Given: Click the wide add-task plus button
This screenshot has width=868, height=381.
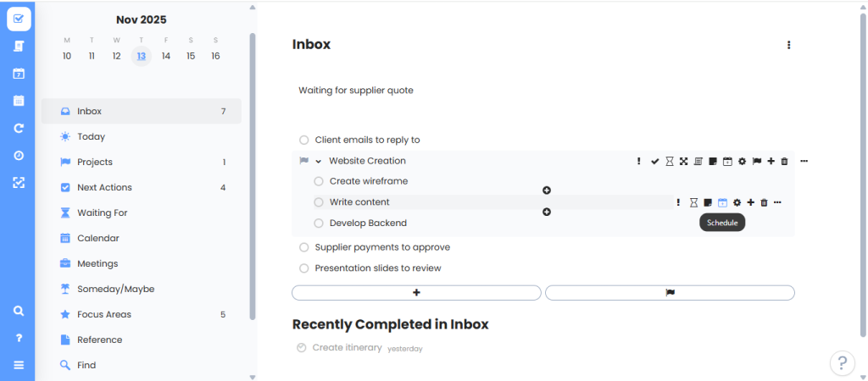Looking at the screenshot, I should point(416,293).
